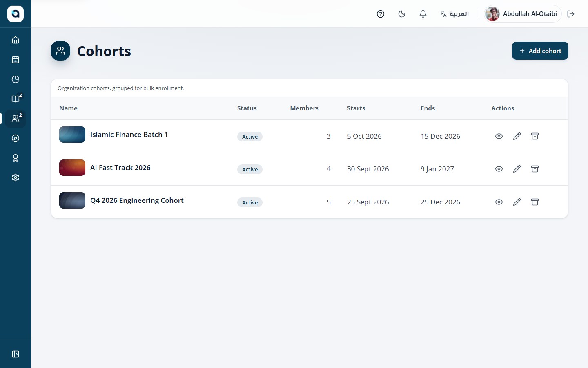The height and width of the screenshot is (368, 588).
Task: Click Active status of Islamic Finance Batch 1
Action: [250, 137]
